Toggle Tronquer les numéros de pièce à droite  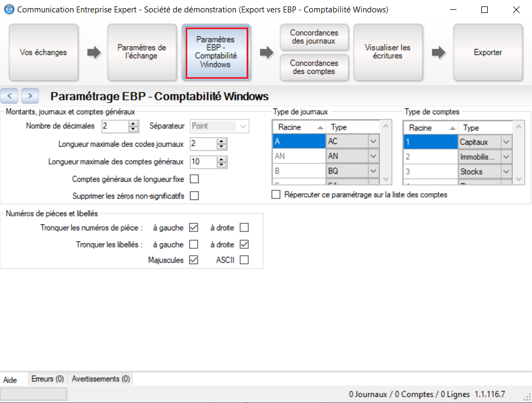click(244, 227)
